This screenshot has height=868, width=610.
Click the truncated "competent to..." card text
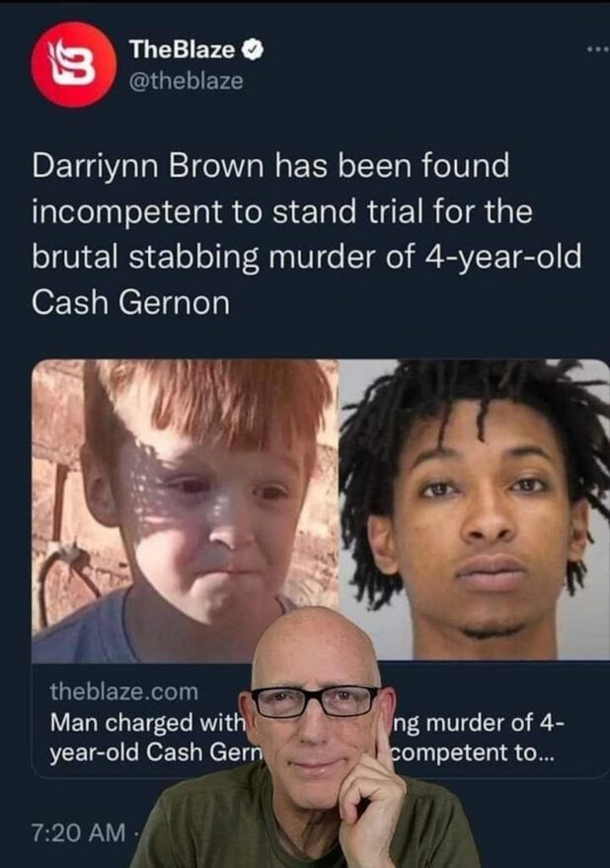(473, 752)
